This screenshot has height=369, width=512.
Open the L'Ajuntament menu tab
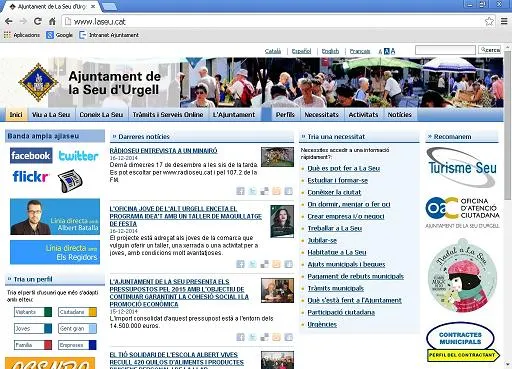234,115
